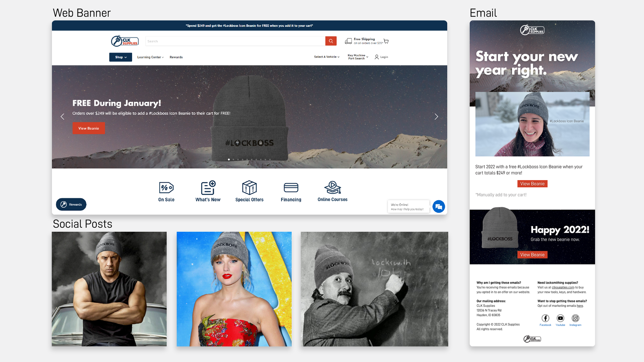Open the Financing card icon
644x362 pixels.
tap(291, 188)
